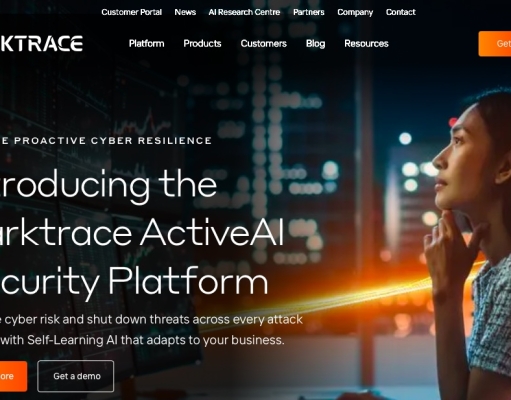Image resolution: width=511 pixels, height=400 pixels.
Task: Open the Resources menu
Action: pos(366,44)
